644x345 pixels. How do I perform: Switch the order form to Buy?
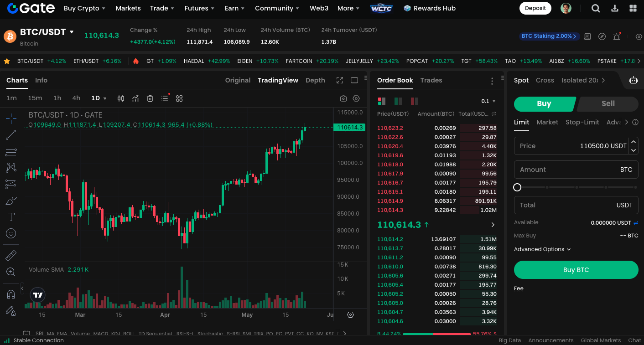(544, 104)
